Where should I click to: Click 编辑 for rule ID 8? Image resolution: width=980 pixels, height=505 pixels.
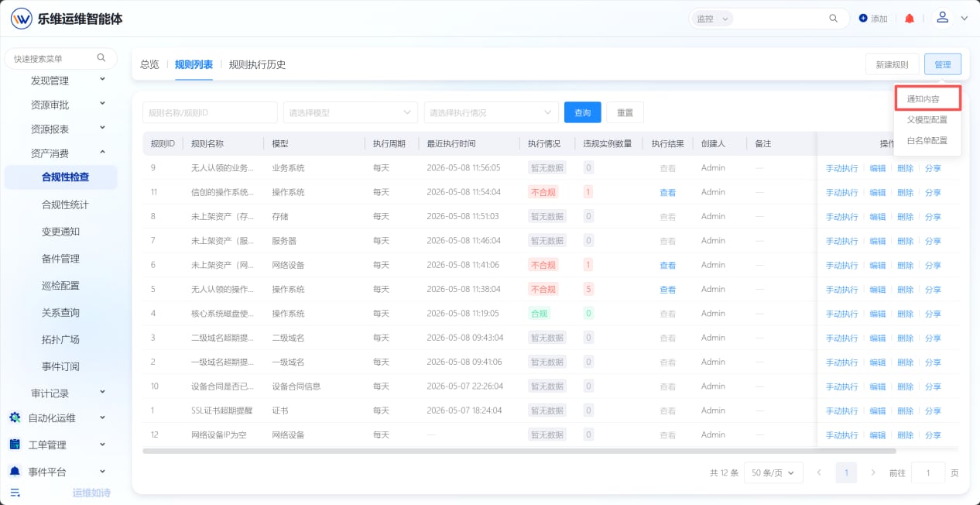click(877, 217)
